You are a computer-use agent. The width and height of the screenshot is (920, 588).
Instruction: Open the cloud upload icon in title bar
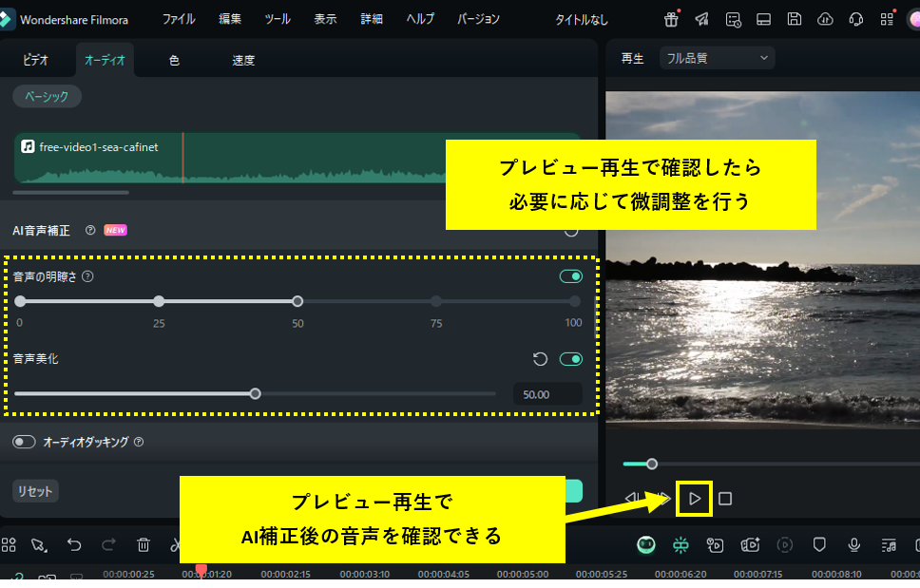826,19
